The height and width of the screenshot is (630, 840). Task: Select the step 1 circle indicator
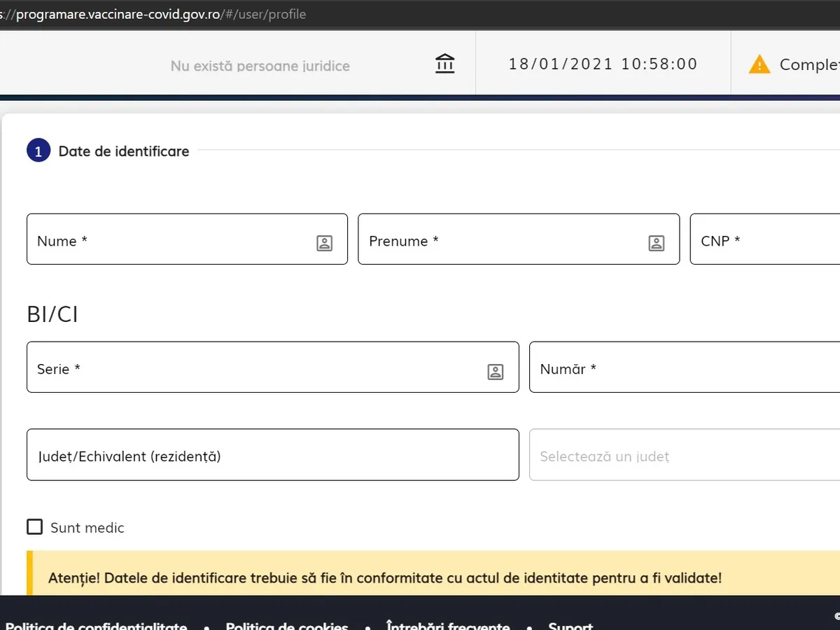coord(38,151)
